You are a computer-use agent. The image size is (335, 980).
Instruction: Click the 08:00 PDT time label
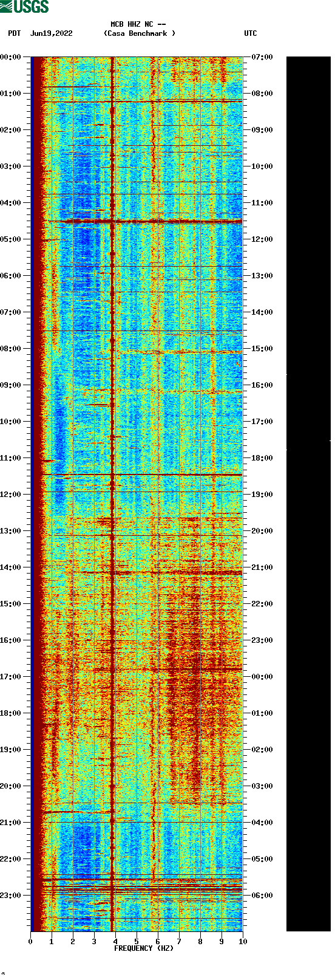point(10,349)
